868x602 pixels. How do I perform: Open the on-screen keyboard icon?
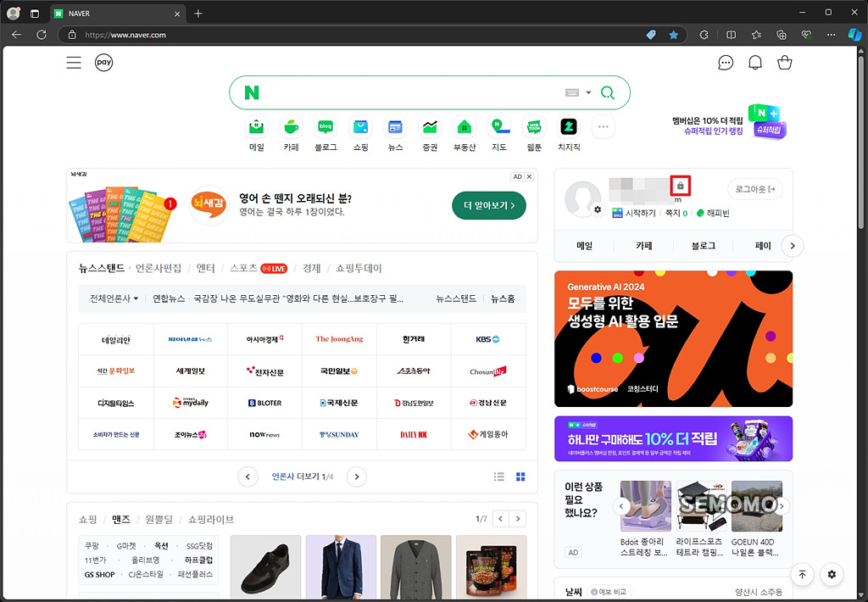coord(572,92)
